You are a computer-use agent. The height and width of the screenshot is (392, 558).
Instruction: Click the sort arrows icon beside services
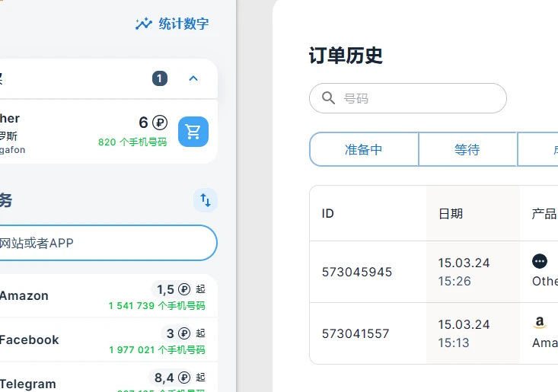pyautogui.click(x=206, y=200)
